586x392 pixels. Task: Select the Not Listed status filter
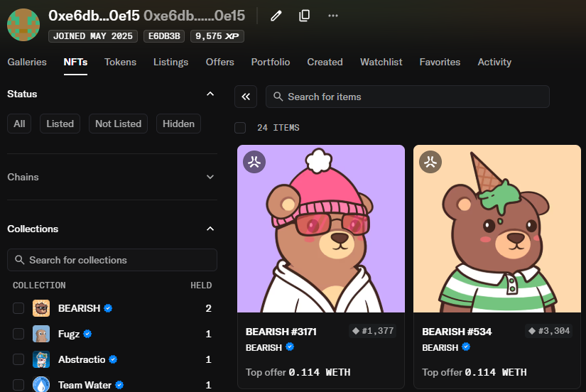(x=118, y=124)
